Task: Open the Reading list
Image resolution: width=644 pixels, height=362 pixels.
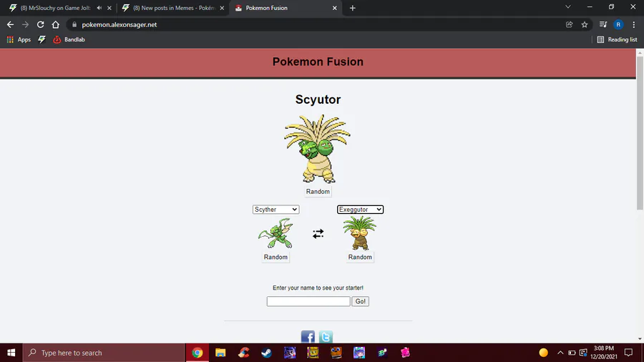Action: pyautogui.click(x=618, y=39)
